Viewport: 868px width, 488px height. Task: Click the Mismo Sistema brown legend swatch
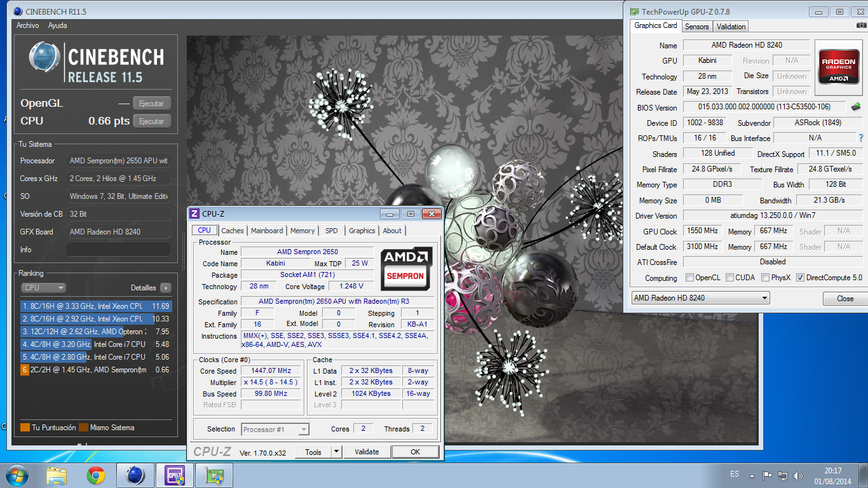point(83,428)
